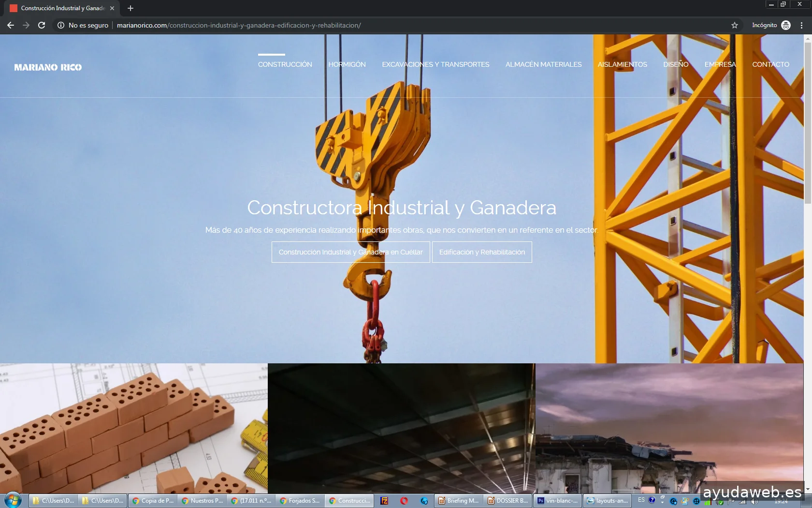Open Opera from the taskbar

(404, 501)
